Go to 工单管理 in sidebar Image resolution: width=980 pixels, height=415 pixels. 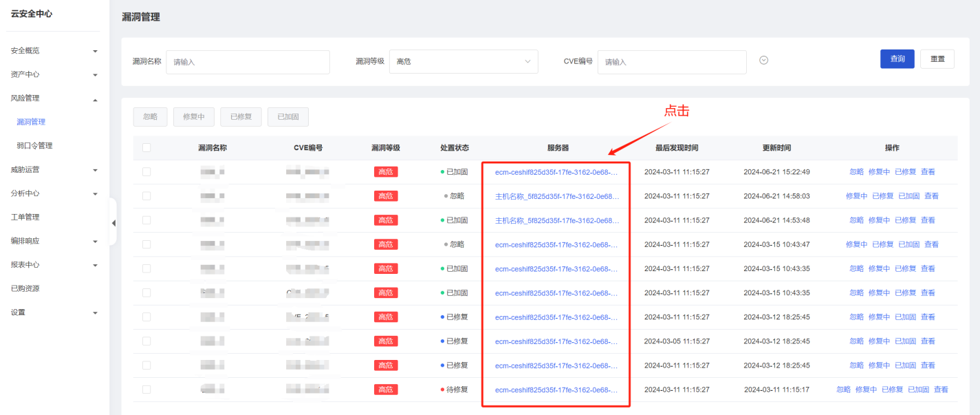click(25, 217)
